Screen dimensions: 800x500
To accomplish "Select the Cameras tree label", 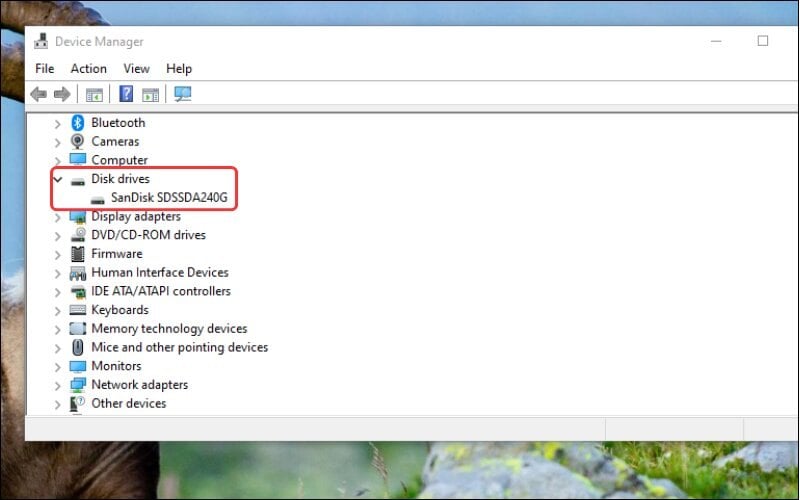I will click(x=115, y=141).
